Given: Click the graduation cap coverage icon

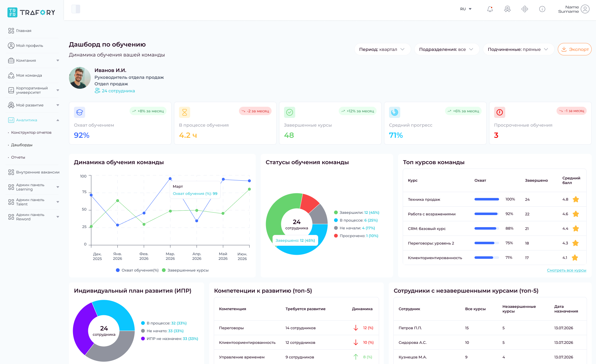Looking at the screenshot, I should tap(80, 112).
